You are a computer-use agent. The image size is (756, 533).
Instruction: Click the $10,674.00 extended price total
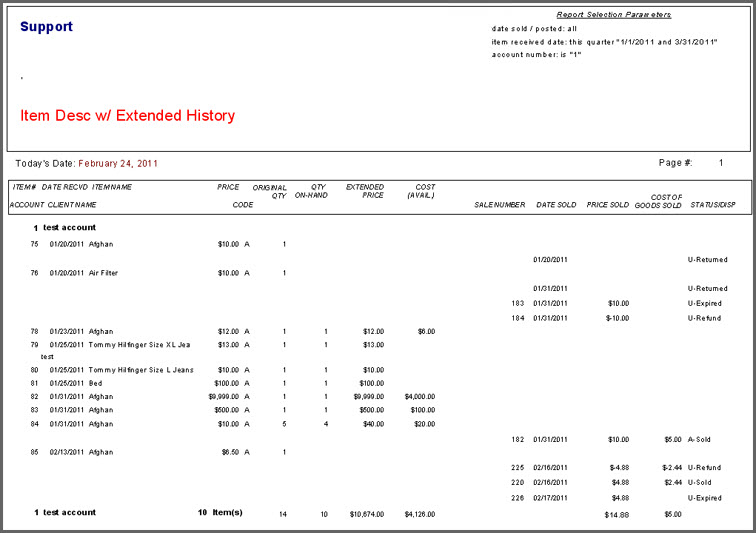tap(366, 514)
